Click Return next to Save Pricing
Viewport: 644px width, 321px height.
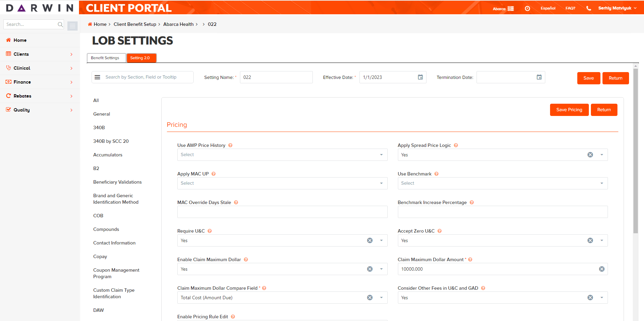[604, 110]
